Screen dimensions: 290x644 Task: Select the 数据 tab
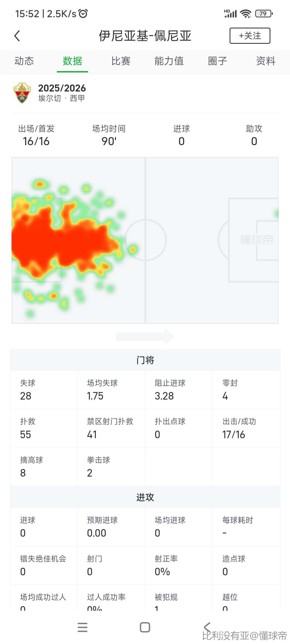[x=73, y=61]
